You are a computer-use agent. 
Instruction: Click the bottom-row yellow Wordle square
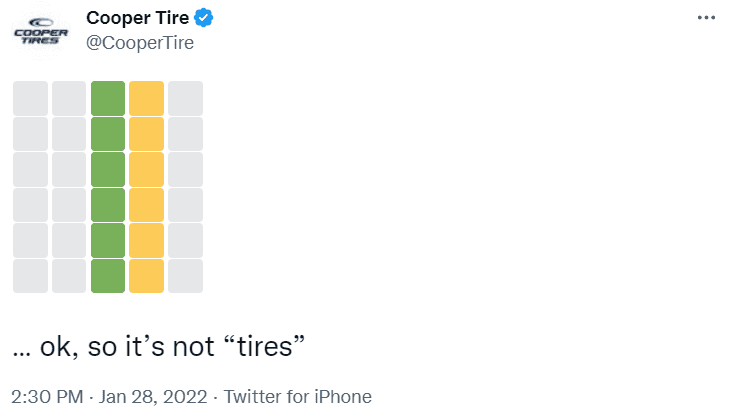coord(146,276)
